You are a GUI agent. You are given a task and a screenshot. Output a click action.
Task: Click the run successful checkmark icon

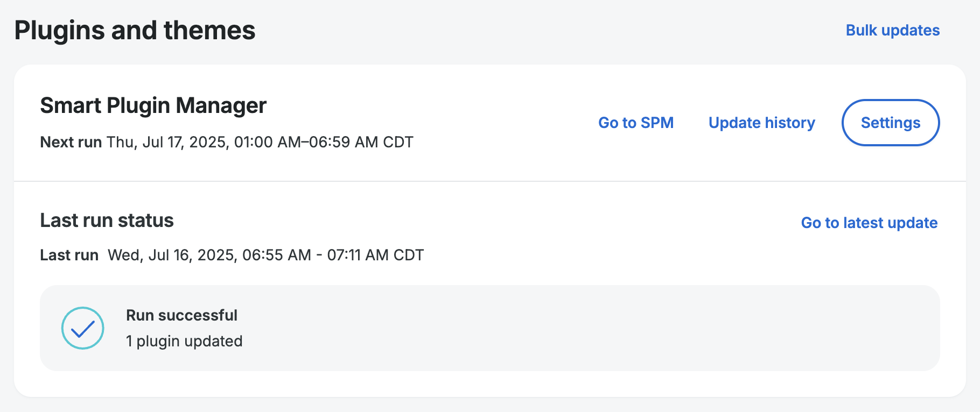tap(82, 328)
